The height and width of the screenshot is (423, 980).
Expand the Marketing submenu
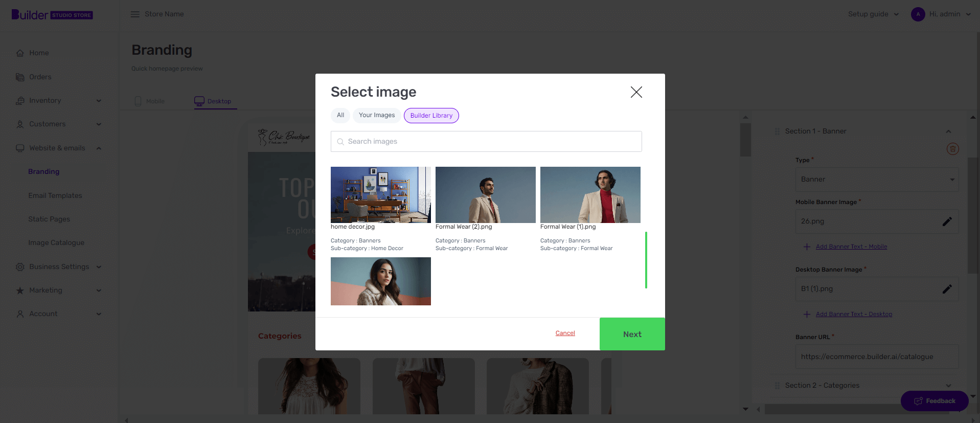click(99, 291)
